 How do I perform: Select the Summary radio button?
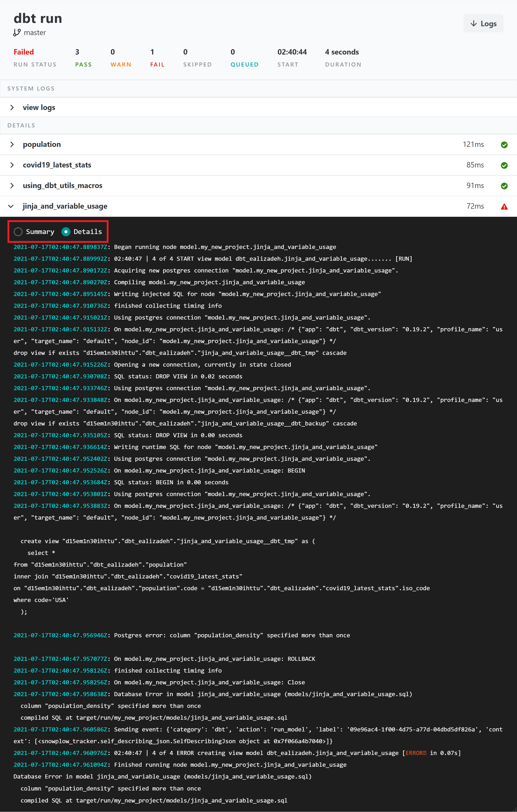point(18,232)
